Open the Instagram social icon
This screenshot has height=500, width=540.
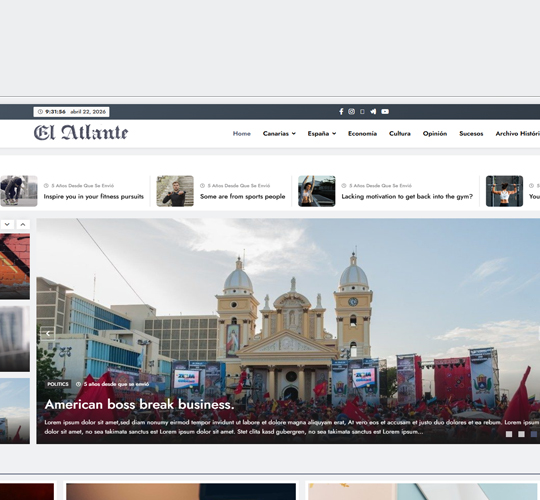[x=351, y=112]
